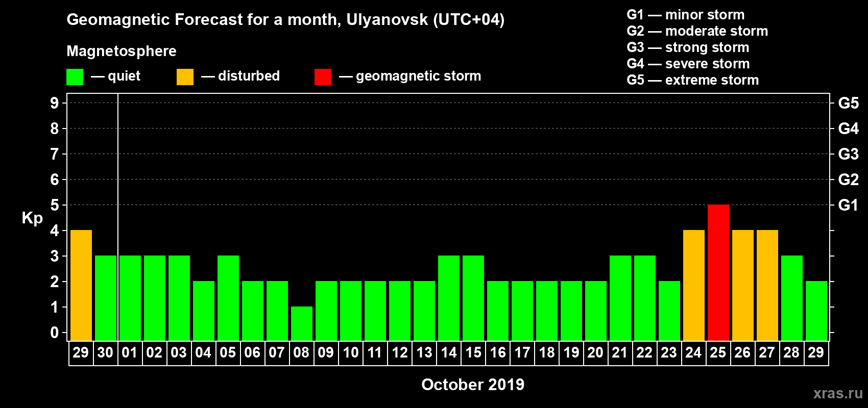Click the lowest green bar for day 08
This screenshot has height=408, width=868.
click(302, 323)
